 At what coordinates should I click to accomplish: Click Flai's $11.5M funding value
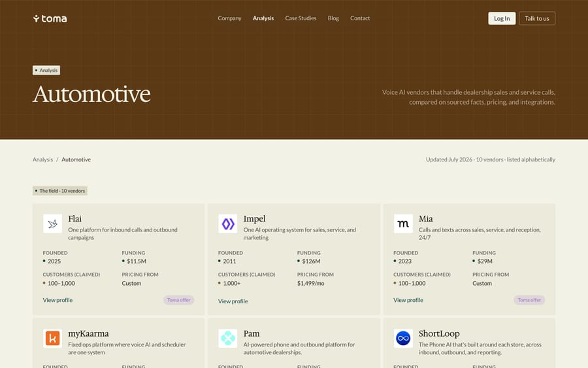click(137, 261)
